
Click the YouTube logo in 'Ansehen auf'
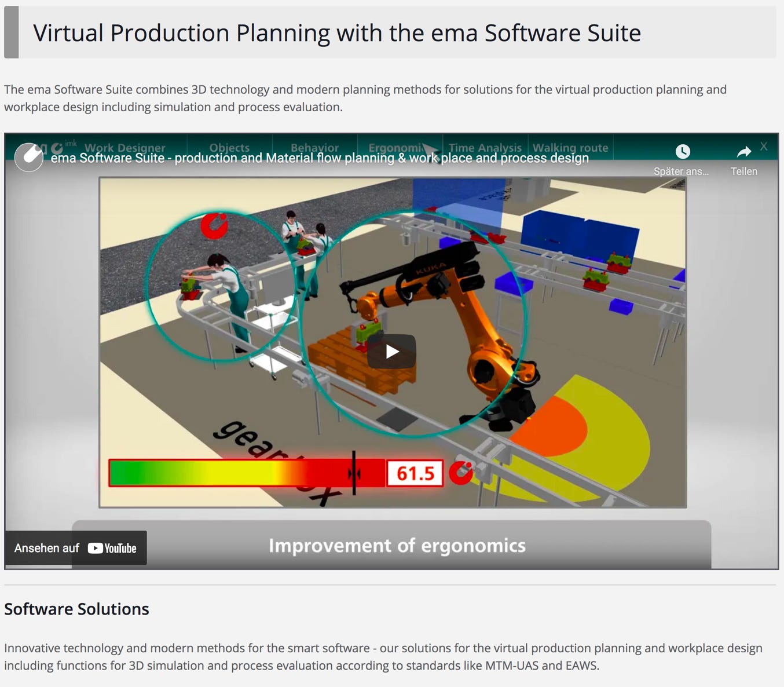pyautogui.click(x=112, y=548)
